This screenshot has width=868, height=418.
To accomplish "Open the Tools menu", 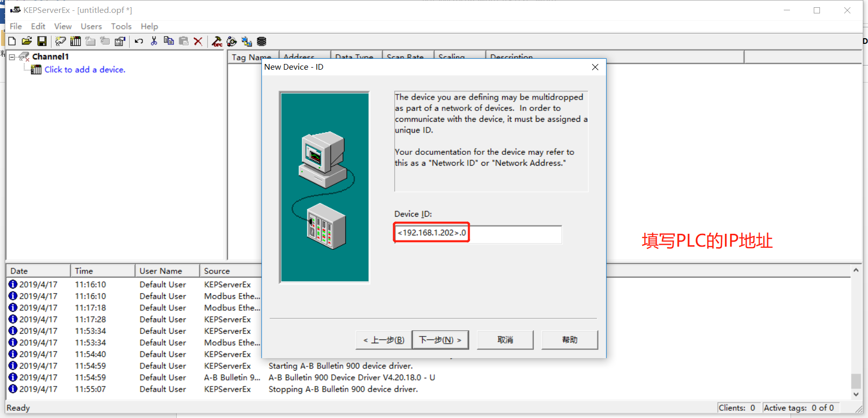I will (121, 26).
